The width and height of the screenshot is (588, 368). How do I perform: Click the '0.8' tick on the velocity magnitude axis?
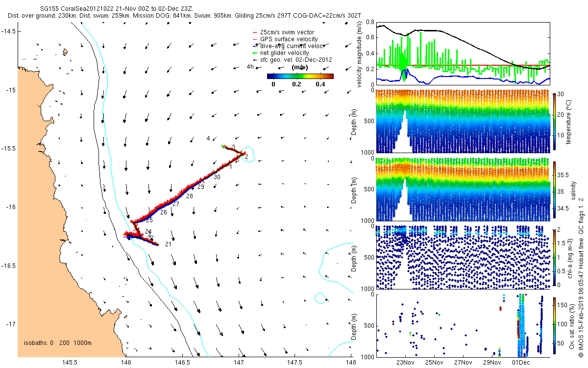click(369, 23)
